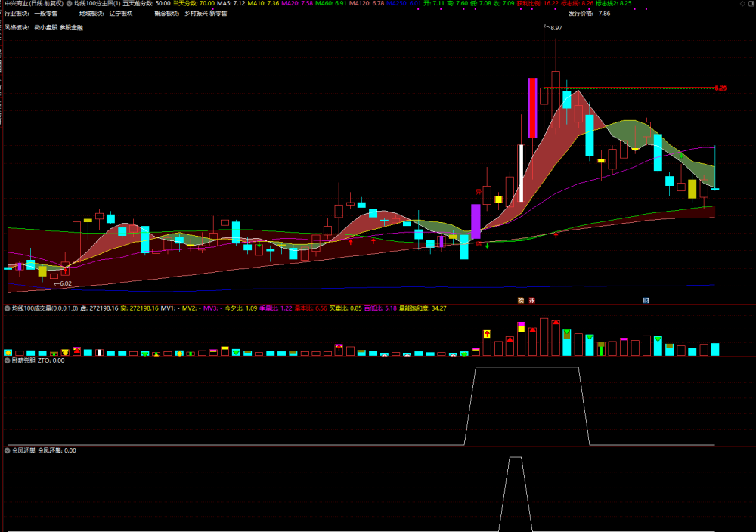The height and width of the screenshot is (532, 756).
Task: Open the 乡村振兴 concept sector link
Action: click(x=196, y=14)
